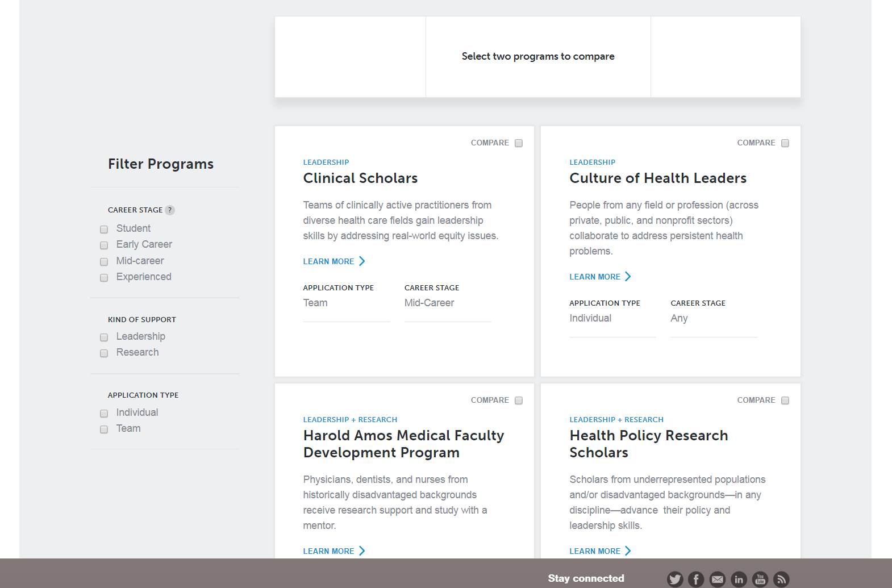
Task: Open the Twitter social icon
Action: (x=675, y=579)
